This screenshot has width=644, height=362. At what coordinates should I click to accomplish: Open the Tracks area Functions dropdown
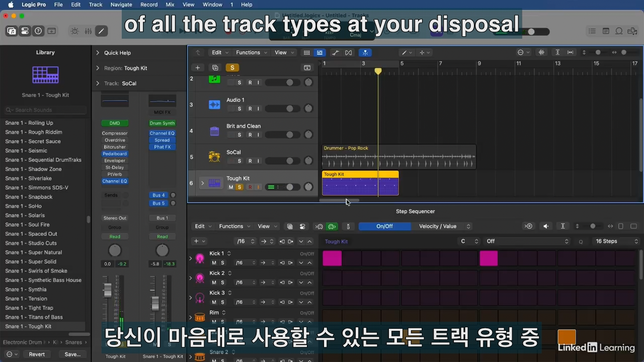tap(251, 53)
